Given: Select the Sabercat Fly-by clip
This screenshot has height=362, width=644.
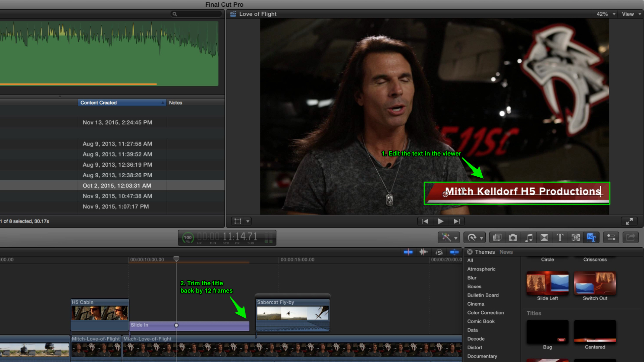Looking at the screenshot, I should 292,315.
